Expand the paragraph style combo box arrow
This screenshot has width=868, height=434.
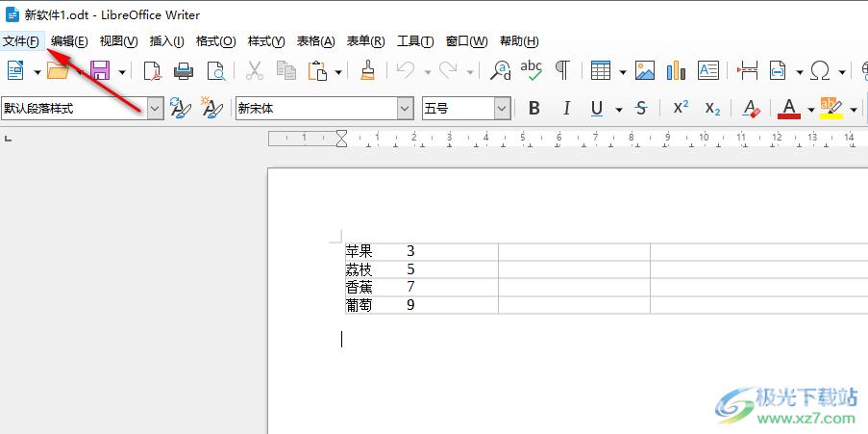156,109
